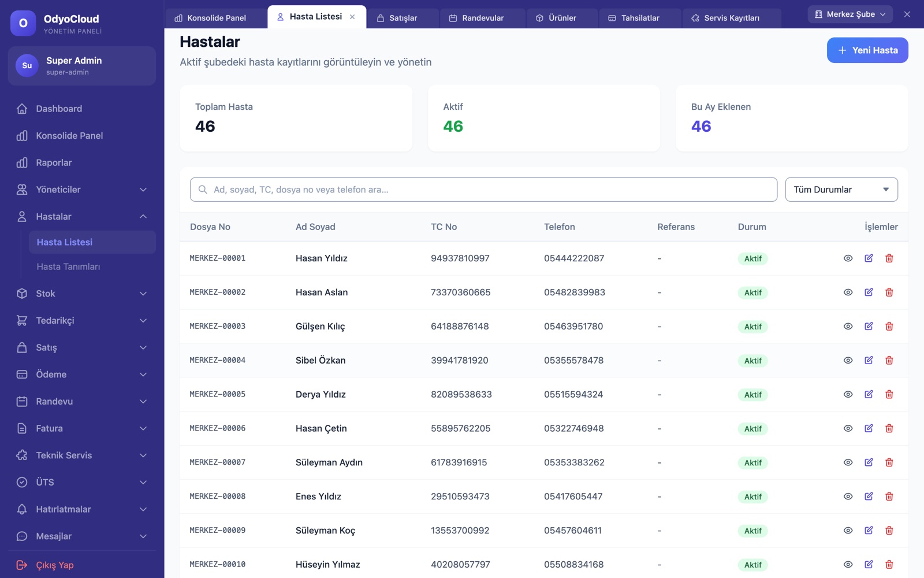
Task: View Hasan Yıldız patient record eye icon
Action: 848,258
